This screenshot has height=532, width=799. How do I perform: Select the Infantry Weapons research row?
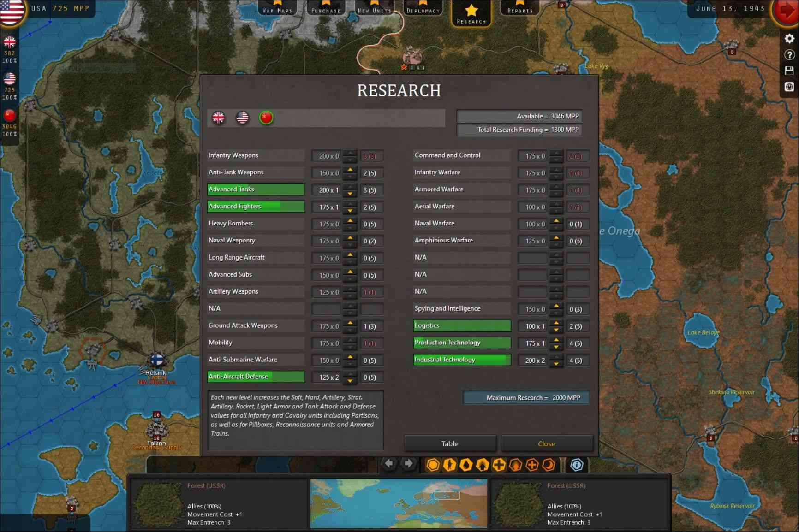pos(256,155)
